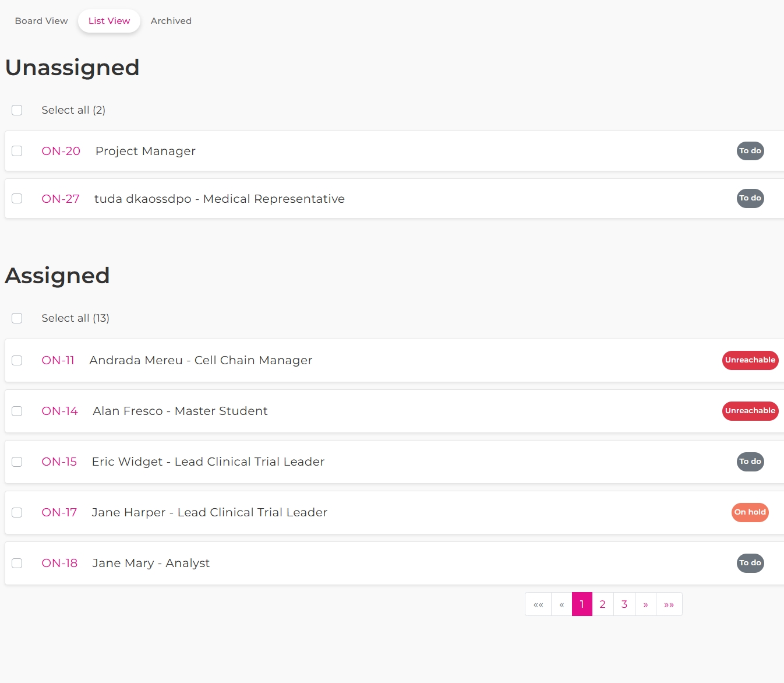Tick checkbox for ON-11 Andrada Mereu
Screen dimensions: 784x683
(x=17, y=360)
